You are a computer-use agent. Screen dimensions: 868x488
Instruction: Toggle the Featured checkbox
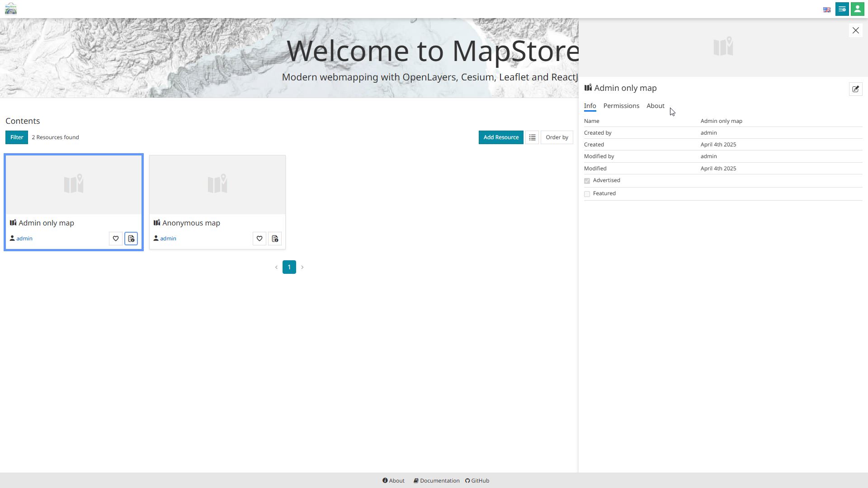(587, 194)
